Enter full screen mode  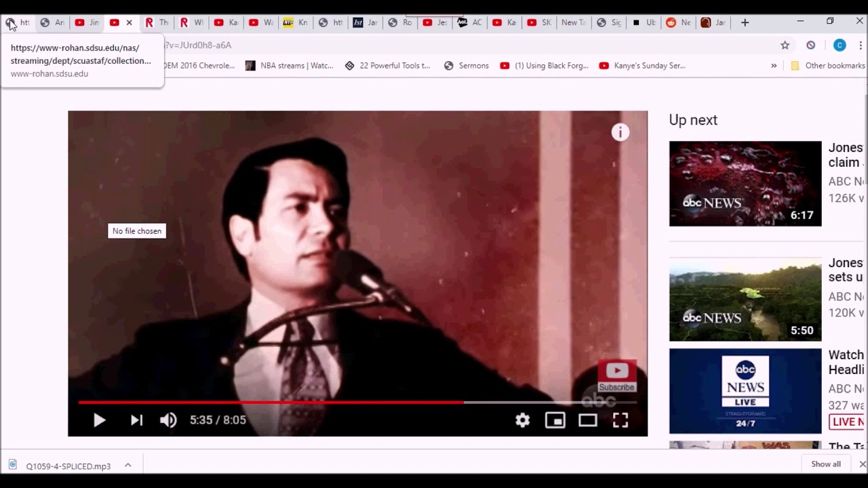[x=620, y=420]
